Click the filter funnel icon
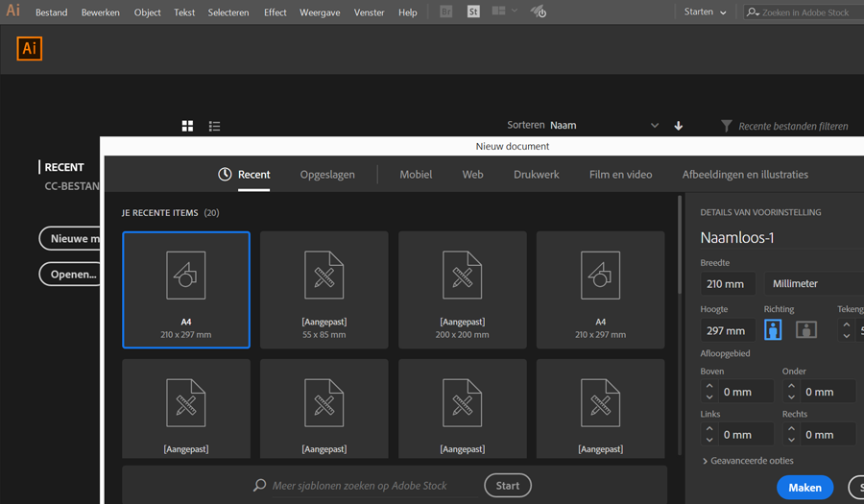Screen dimensions: 864x504 727,126
